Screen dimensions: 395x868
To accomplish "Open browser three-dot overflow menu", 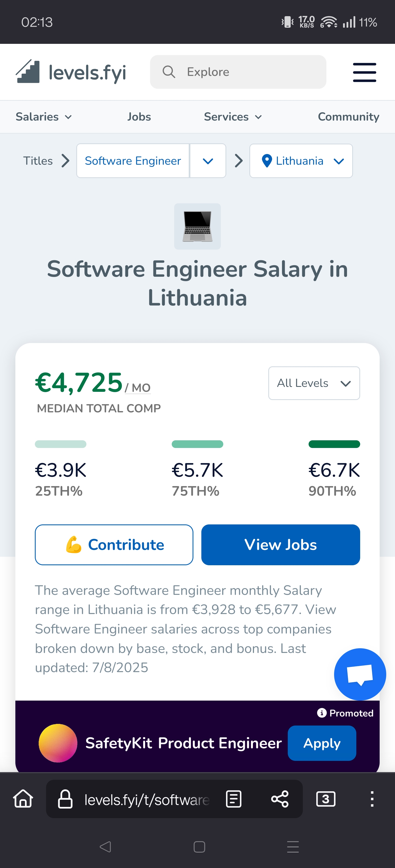I will click(372, 799).
